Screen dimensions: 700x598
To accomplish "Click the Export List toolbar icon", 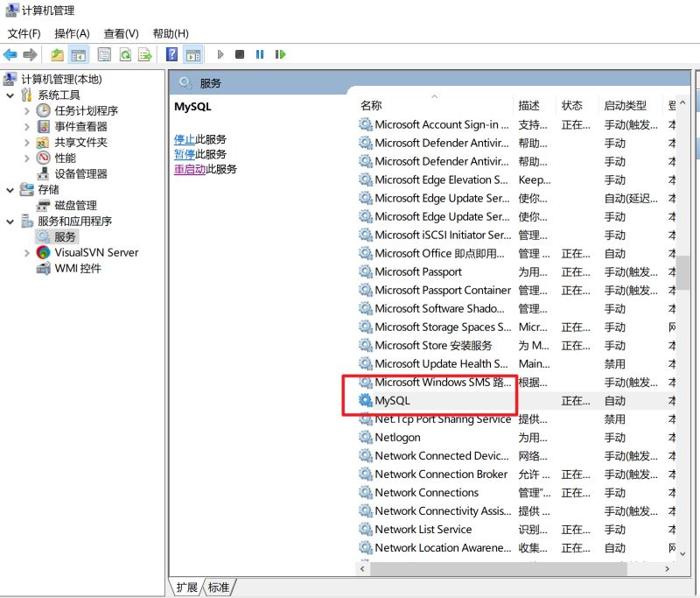I will 146,54.
